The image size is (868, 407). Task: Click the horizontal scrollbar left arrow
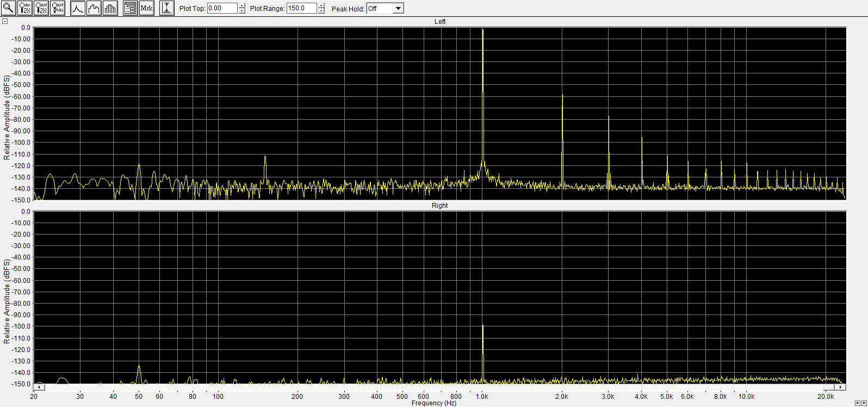click(x=39, y=387)
